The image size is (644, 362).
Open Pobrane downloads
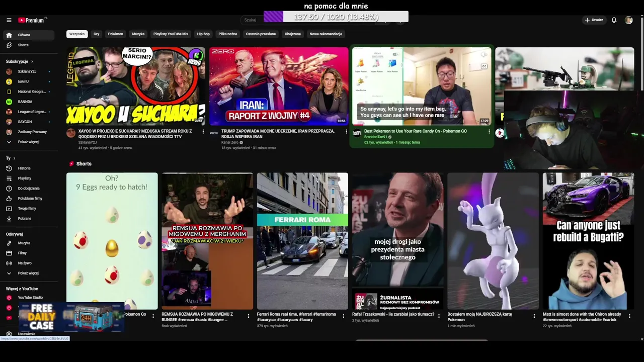click(x=29, y=219)
